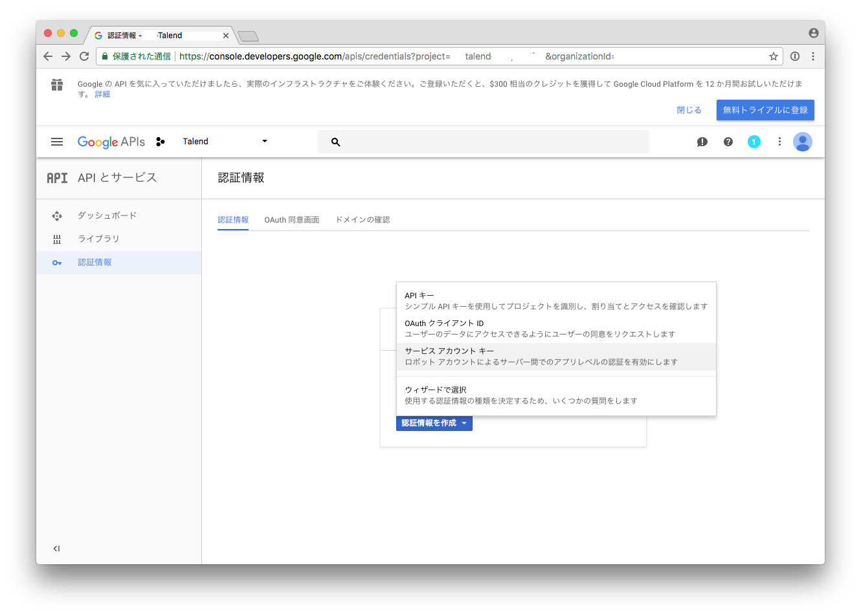Switch to the ドメインの確認 tab
This screenshot has width=861, height=616.
point(361,219)
